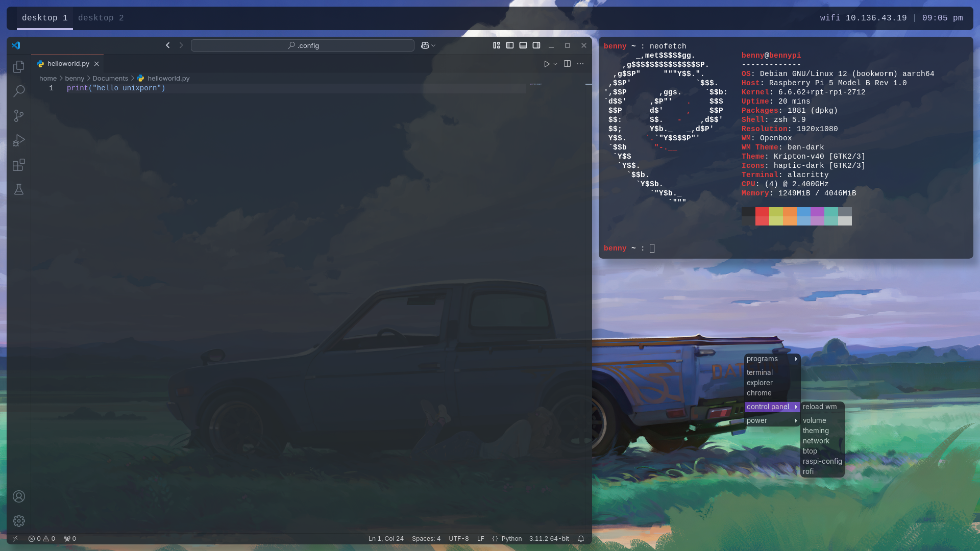Toggle the bottom panel

(x=523, y=45)
